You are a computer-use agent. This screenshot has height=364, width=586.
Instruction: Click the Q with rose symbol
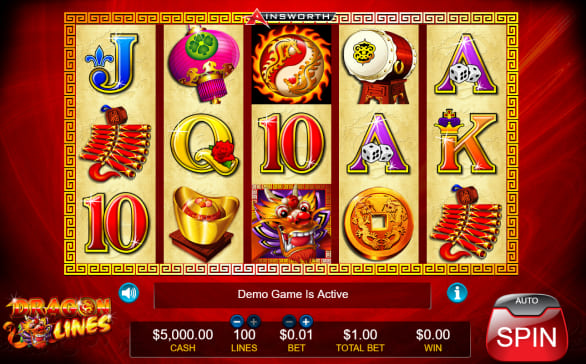click(x=204, y=145)
